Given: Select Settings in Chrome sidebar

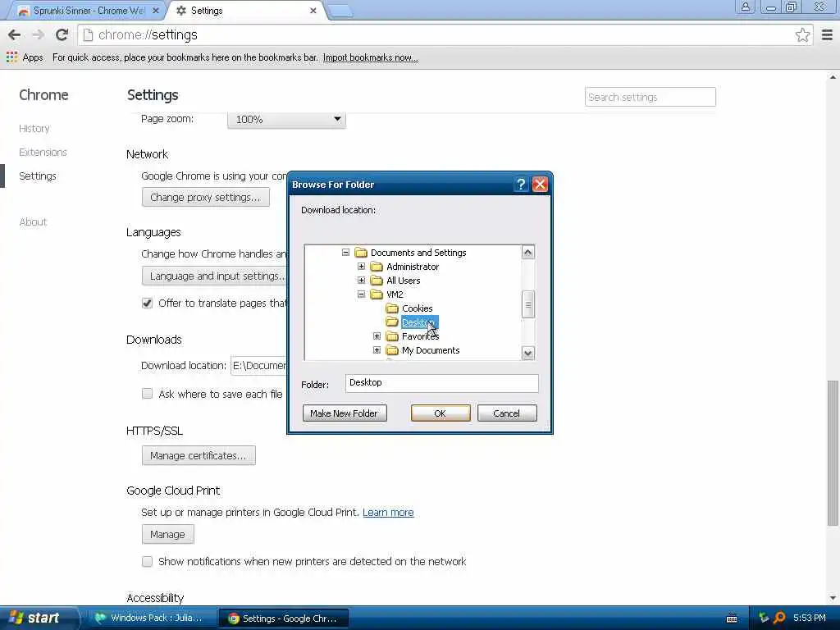Looking at the screenshot, I should [38, 176].
